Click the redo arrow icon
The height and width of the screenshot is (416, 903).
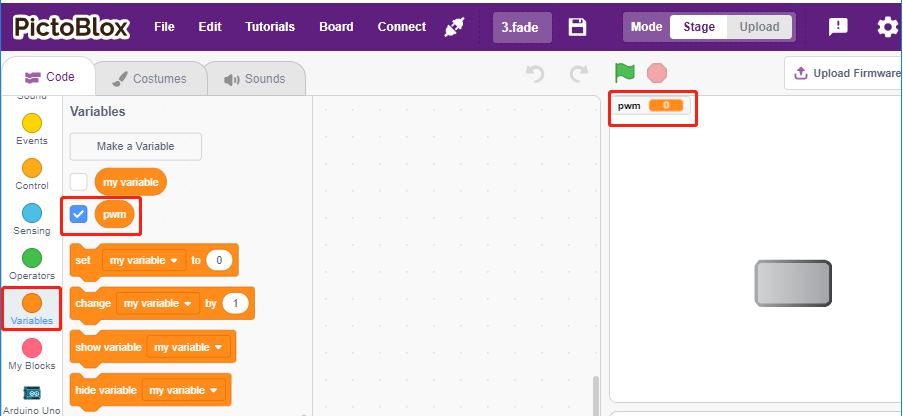coord(578,74)
